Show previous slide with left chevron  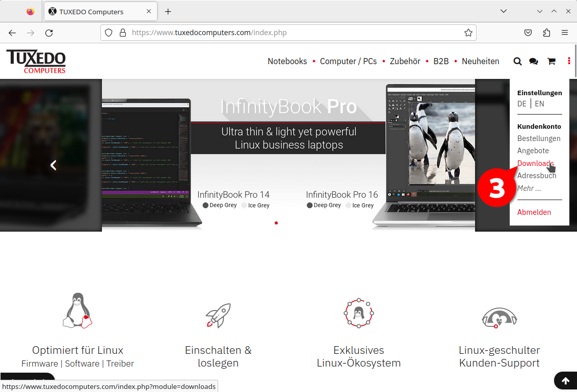[54, 165]
